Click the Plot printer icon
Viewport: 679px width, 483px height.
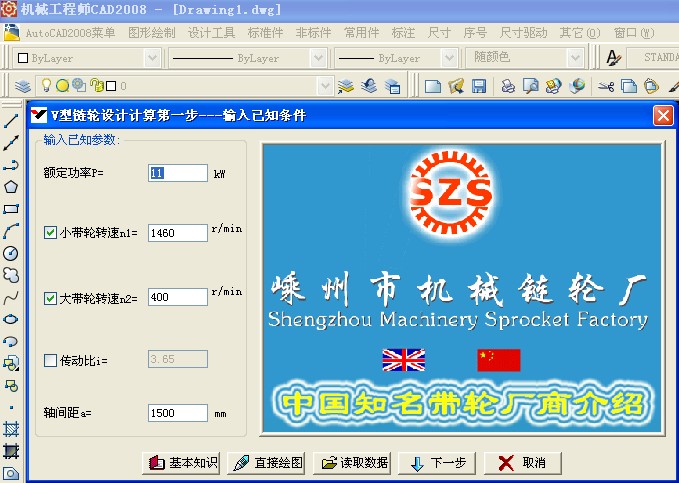(x=508, y=86)
